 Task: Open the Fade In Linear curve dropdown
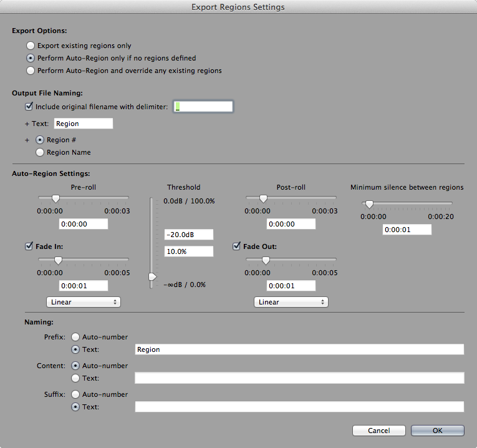(x=84, y=302)
